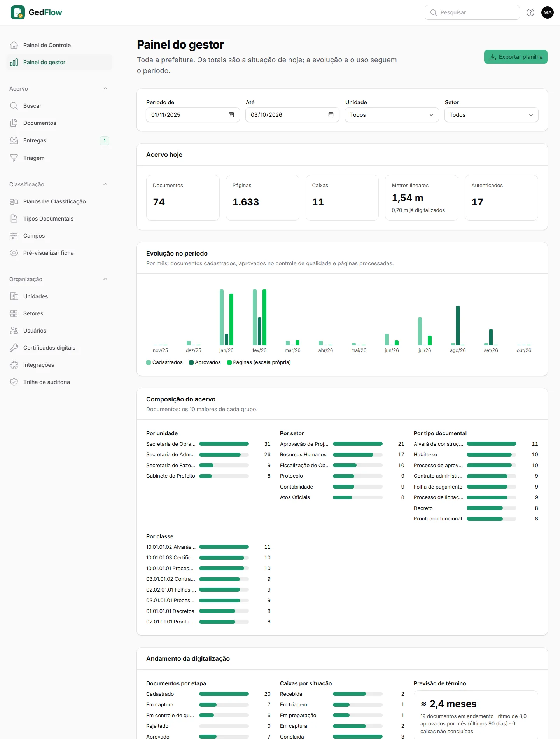560x739 pixels.
Task: Click the Integrações puzzle icon
Action: point(14,365)
